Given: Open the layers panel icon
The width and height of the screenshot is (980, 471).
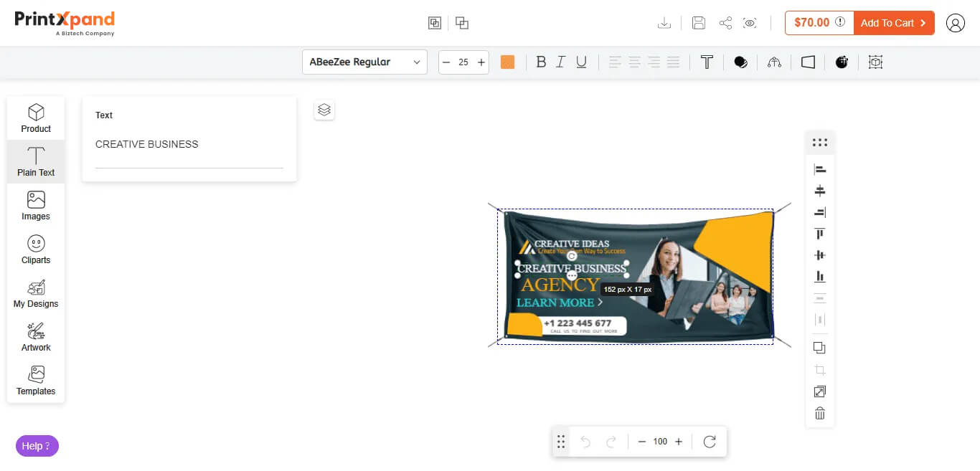Looking at the screenshot, I should (x=324, y=110).
